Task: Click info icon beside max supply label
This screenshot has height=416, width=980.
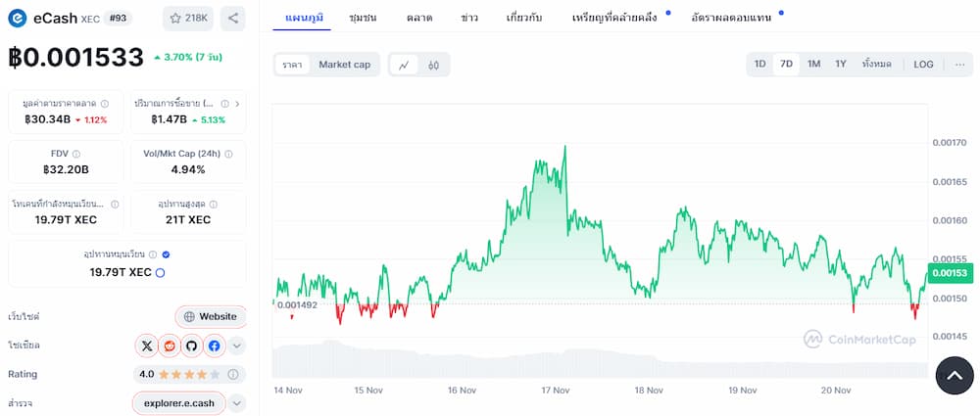Action: click(214, 204)
